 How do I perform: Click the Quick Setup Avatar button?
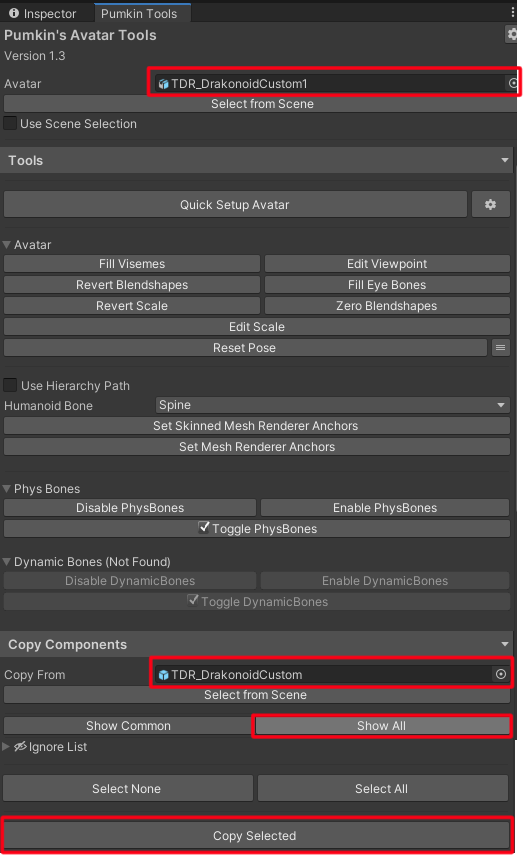(235, 204)
